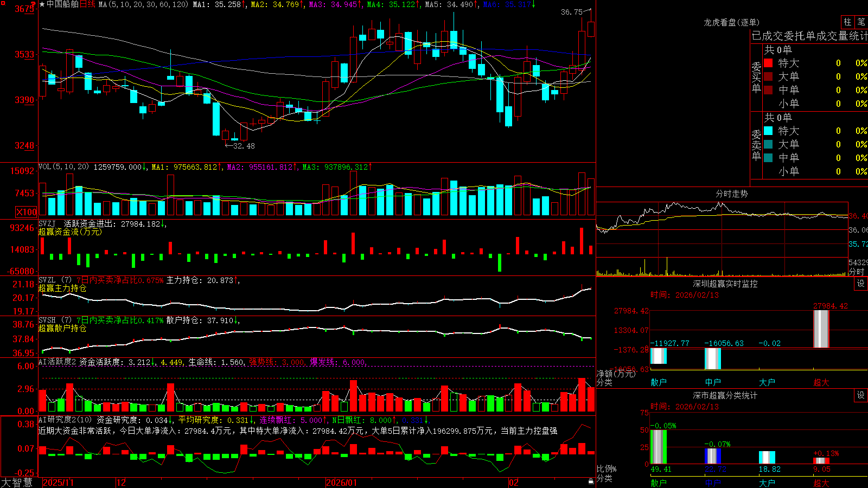
Task: Click the teal 中单 sell order swatch
Action: (768, 158)
